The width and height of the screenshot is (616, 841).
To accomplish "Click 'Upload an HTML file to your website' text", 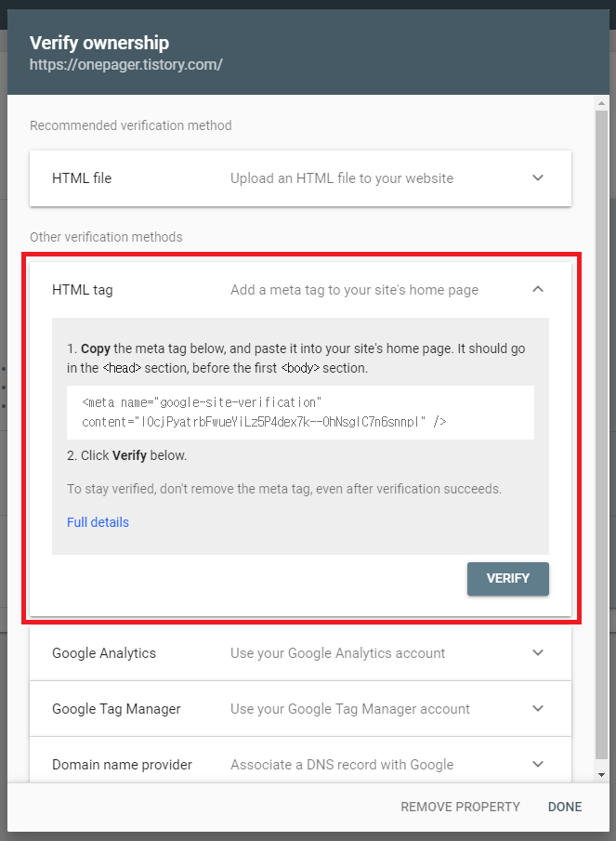I will pos(342,178).
